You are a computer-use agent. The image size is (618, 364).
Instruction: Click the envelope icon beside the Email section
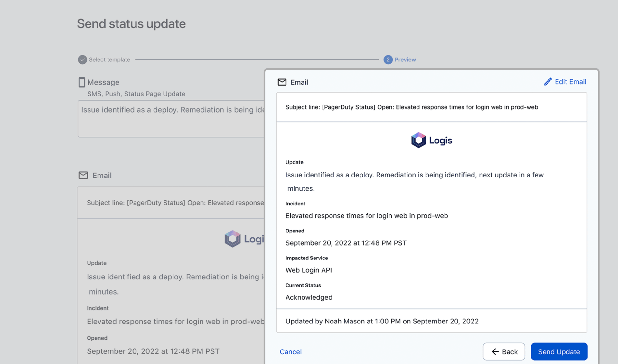pyautogui.click(x=83, y=175)
